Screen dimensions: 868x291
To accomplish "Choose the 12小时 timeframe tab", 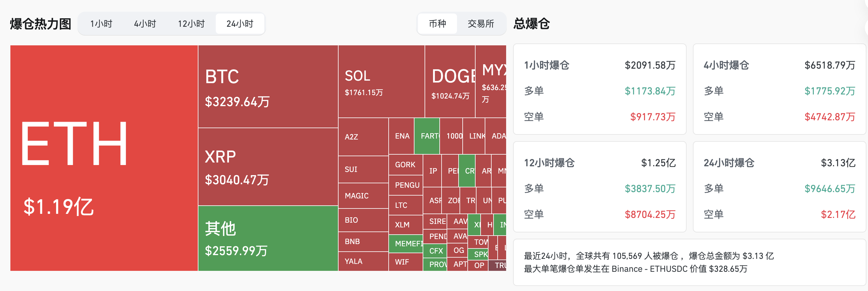I will click(x=191, y=24).
